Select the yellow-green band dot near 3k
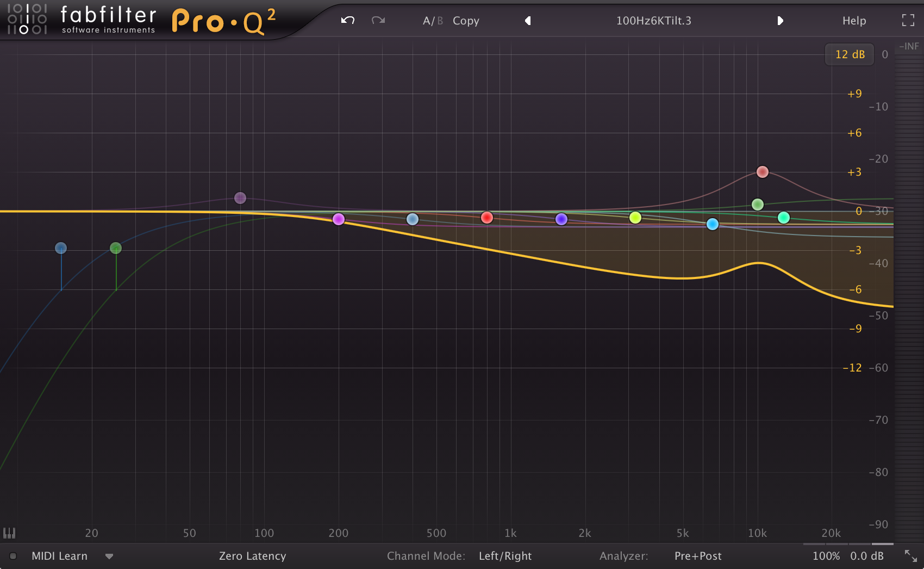This screenshot has height=569, width=924. pos(635,218)
